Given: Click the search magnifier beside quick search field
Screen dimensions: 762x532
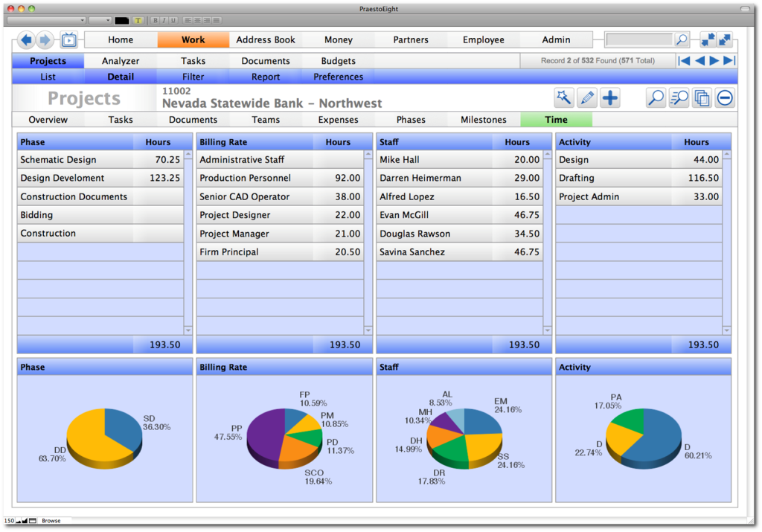Looking at the screenshot, I should (682, 40).
